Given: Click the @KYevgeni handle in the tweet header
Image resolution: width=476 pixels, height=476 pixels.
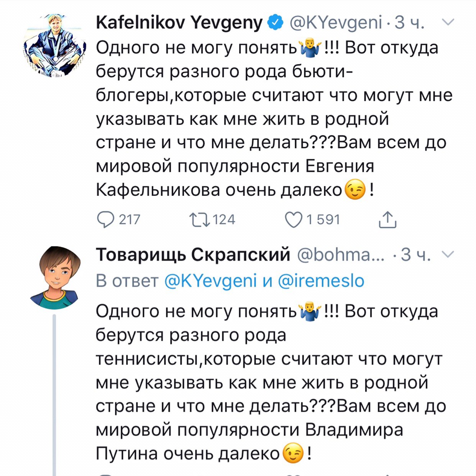Looking at the screenshot, I should [x=336, y=23].
